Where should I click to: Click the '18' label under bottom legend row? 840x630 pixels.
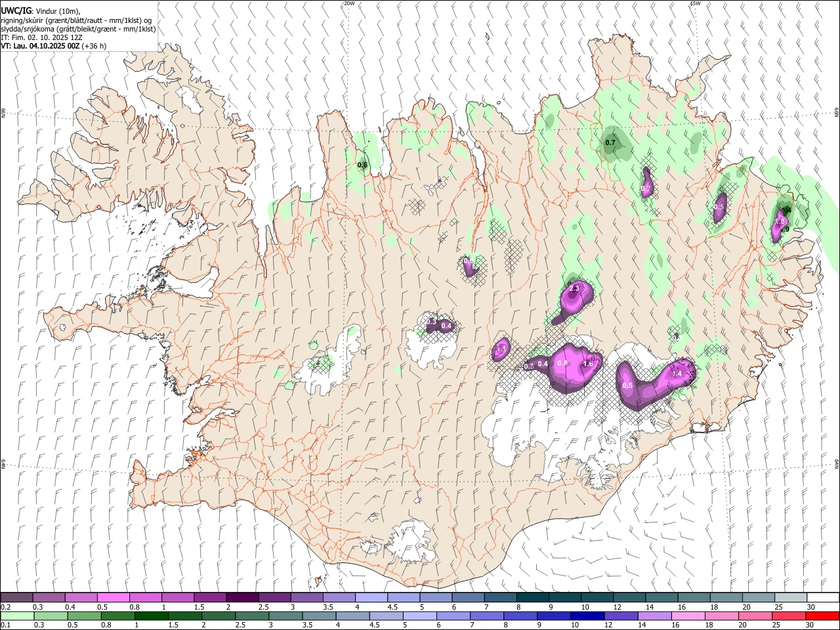pos(711,625)
